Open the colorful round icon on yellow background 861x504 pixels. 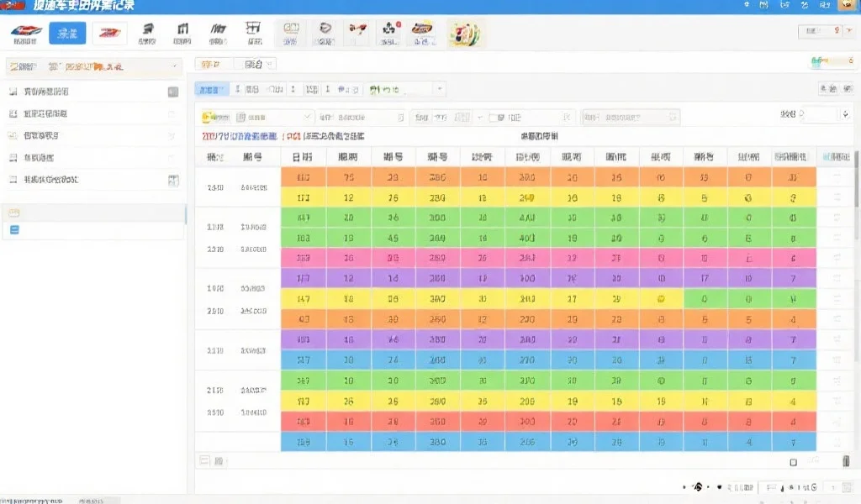pyautogui.click(x=462, y=33)
